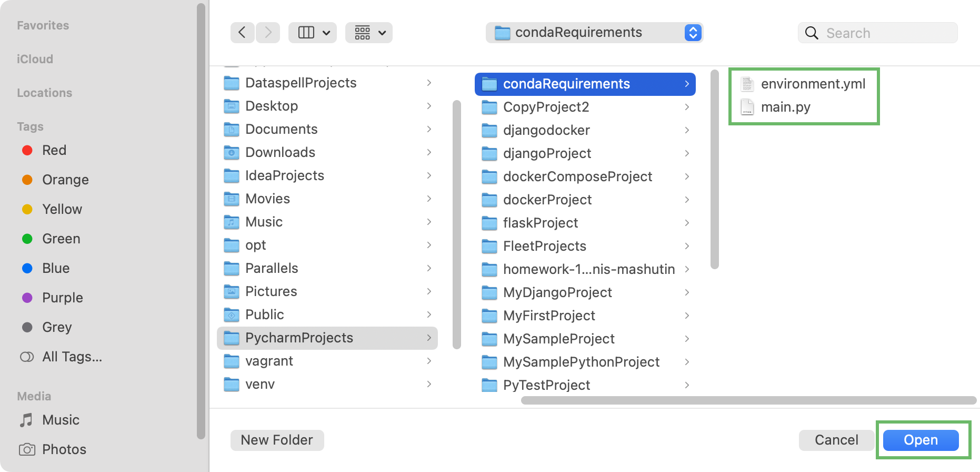Click the Movies folder icon
The width and height of the screenshot is (980, 472).
[232, 199]
